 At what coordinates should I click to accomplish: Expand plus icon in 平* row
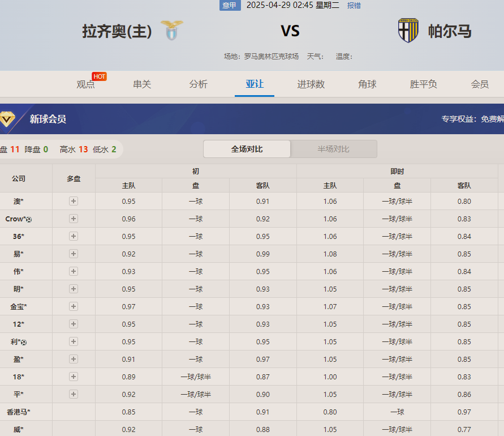[x=74, y=394]
